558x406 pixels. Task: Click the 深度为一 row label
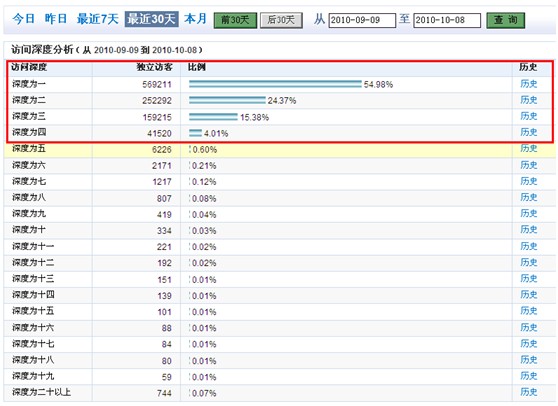point(29,84)
